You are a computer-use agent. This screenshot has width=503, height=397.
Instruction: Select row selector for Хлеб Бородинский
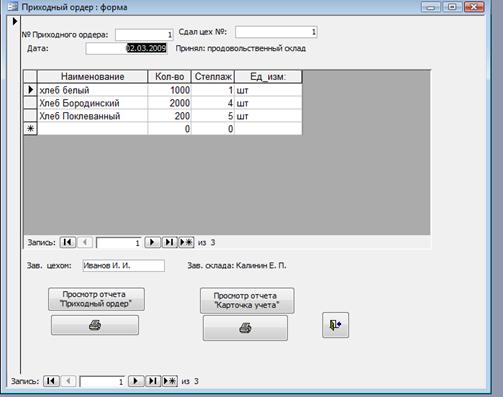tap(30, 103)
